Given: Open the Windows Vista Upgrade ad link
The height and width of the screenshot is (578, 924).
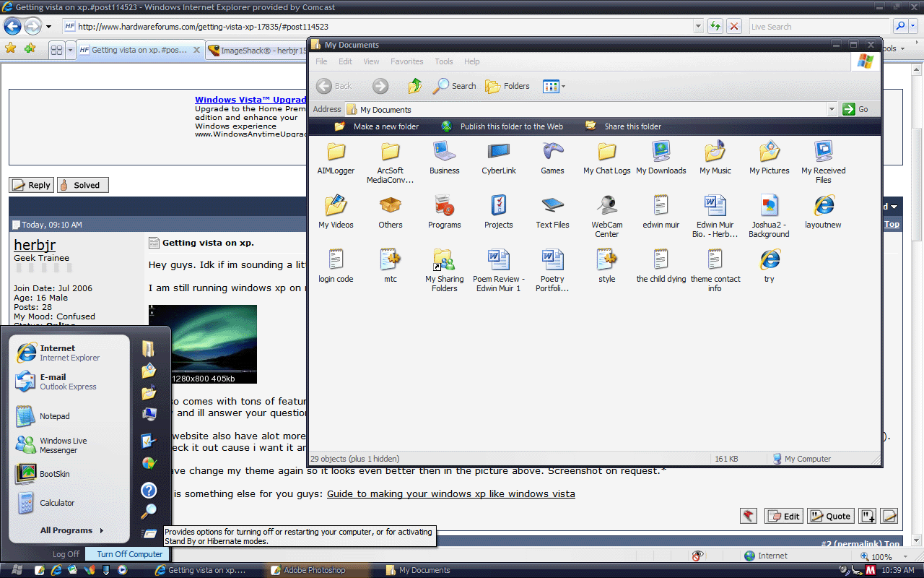Looking at the screenshot, I should tap(250, 100).
